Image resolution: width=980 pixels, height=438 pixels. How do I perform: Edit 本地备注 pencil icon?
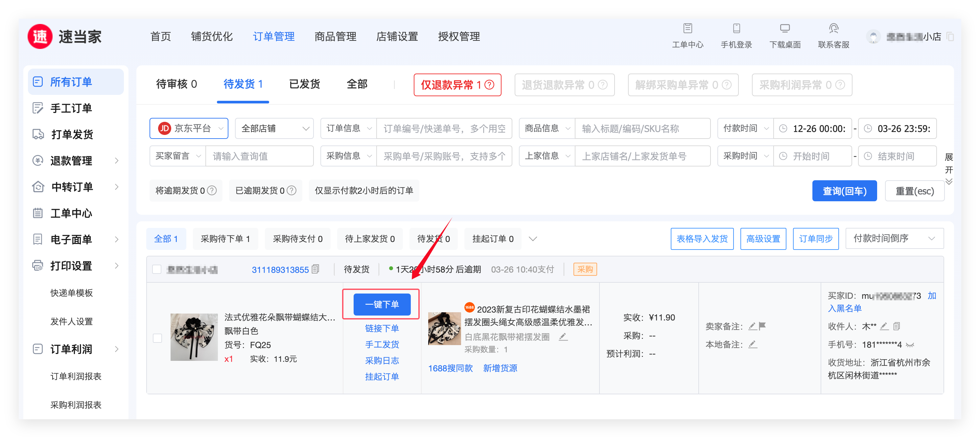click(752, 344)
